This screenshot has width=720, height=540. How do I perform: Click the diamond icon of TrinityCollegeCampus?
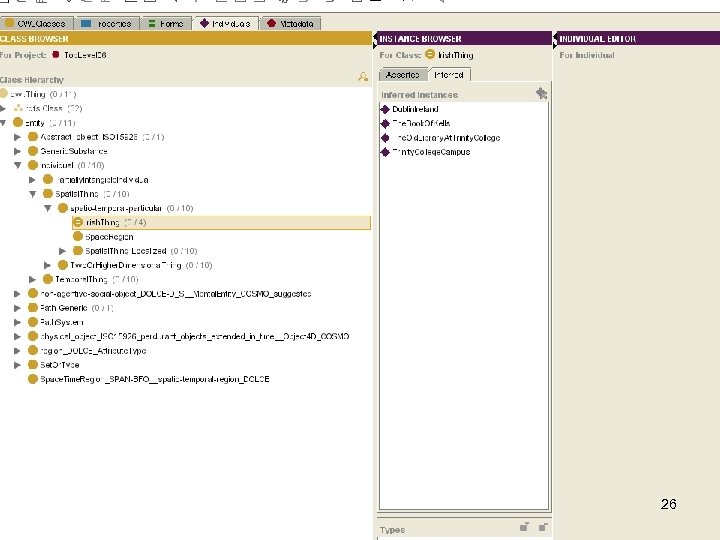[385, 152]
